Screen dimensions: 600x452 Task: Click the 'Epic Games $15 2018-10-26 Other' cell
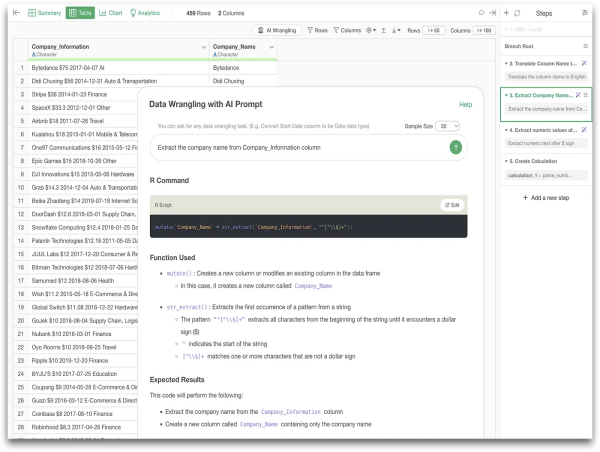(x=83, y=161)
